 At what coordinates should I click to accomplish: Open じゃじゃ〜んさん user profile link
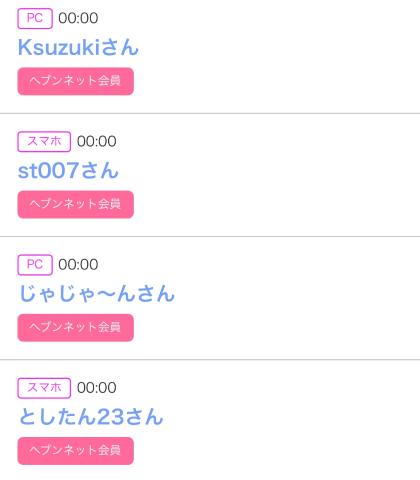97,294
